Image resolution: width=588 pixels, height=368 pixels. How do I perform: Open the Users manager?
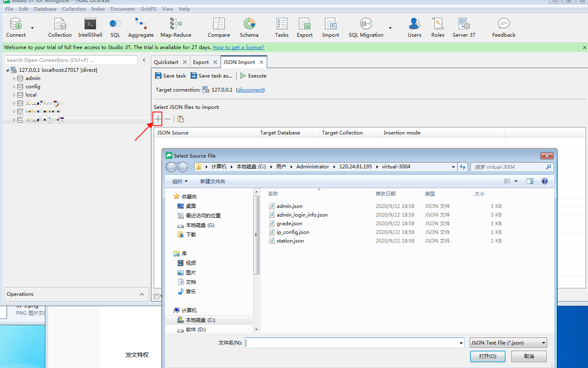click(414, 28)
